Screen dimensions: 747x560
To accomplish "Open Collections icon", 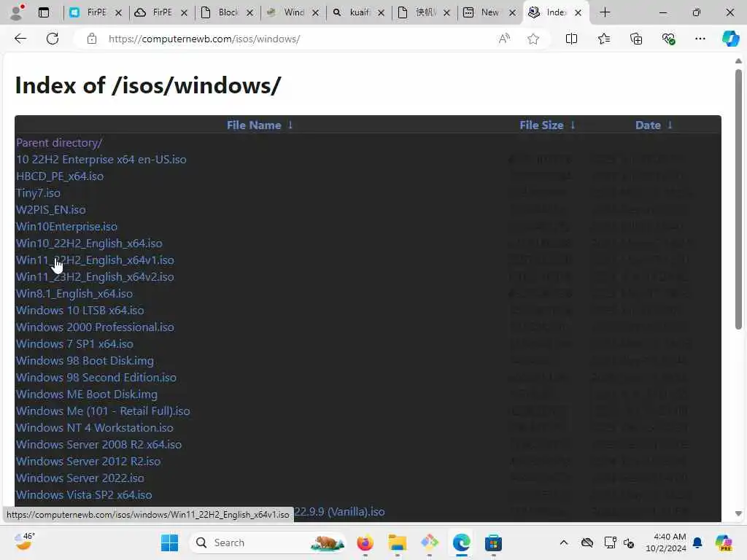I will click(x=636, y=39).
